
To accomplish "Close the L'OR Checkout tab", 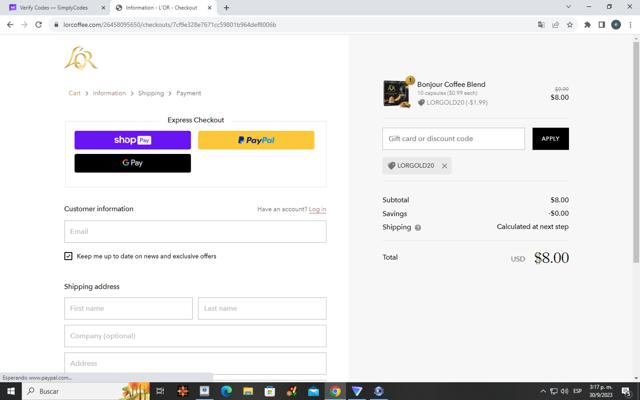I will 209,7.
